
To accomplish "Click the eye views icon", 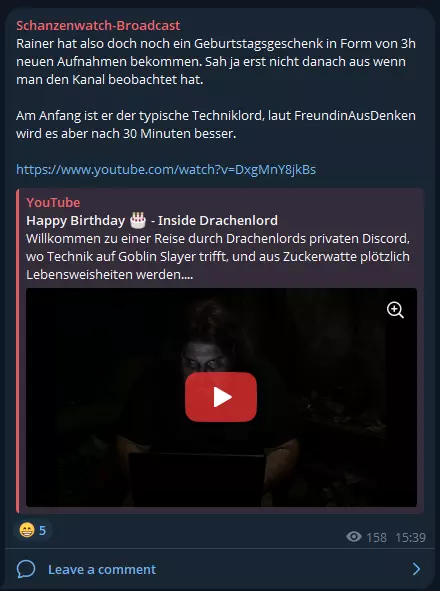I will [x=354, y=536].
